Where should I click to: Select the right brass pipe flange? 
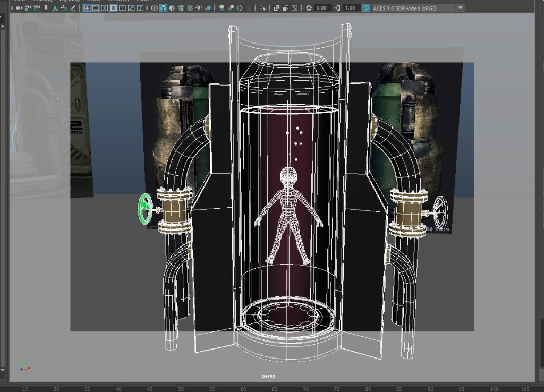point(409,212)
